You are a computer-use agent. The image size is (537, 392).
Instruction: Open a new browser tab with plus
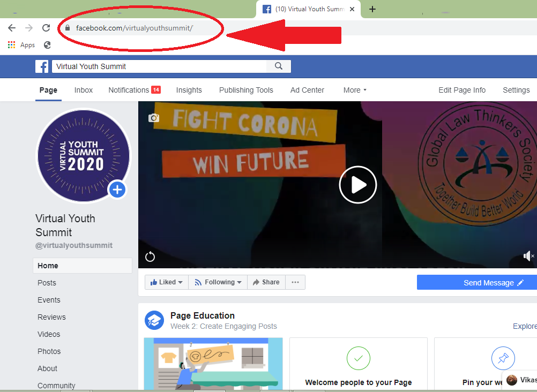coord(372,9)
